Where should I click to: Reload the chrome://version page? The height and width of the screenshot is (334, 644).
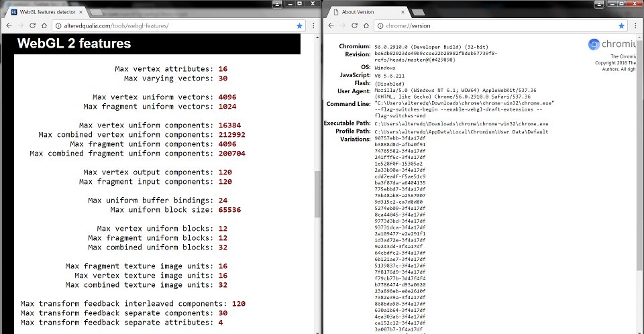pos(354,25)
